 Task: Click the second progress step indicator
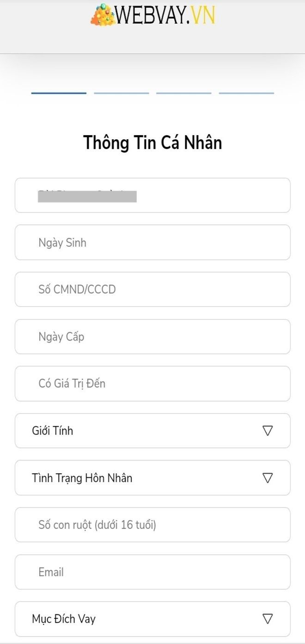(121, 93)
